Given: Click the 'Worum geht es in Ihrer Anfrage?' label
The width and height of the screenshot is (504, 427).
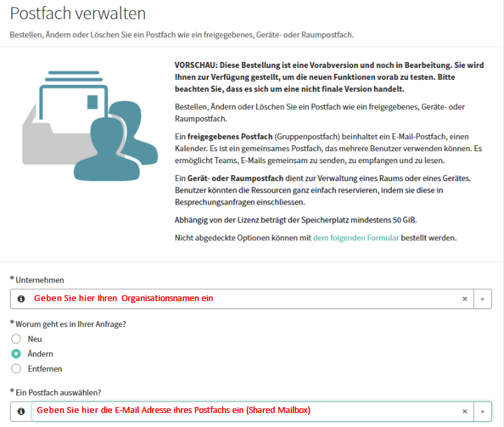Looking at the screenshot, I should tap(67, 324).
